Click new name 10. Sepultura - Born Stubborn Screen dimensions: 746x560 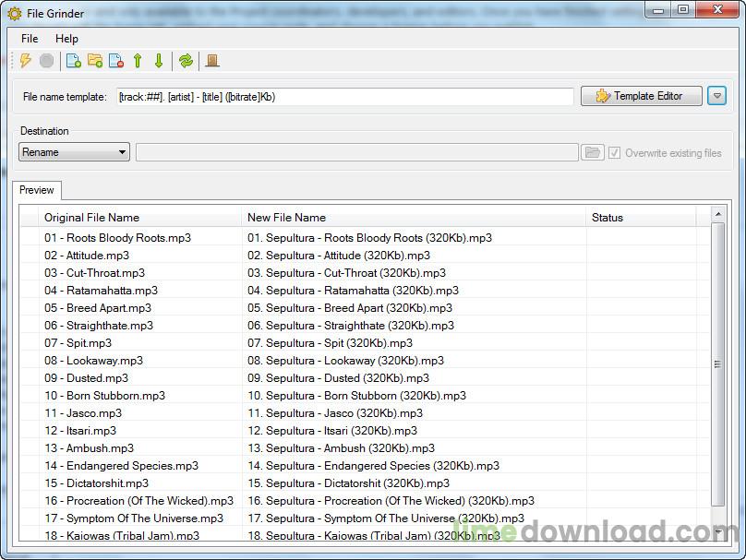pos(356,396)
